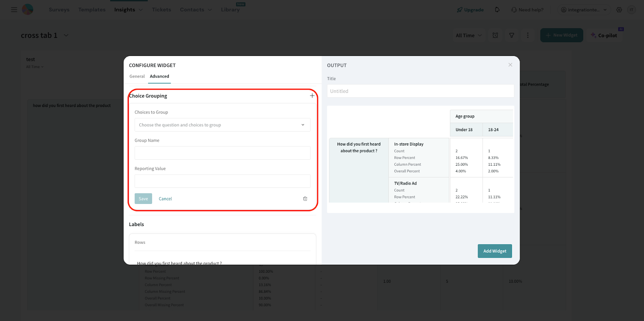Click the Untitled title input field
The image size is (644, 321).
420,91
